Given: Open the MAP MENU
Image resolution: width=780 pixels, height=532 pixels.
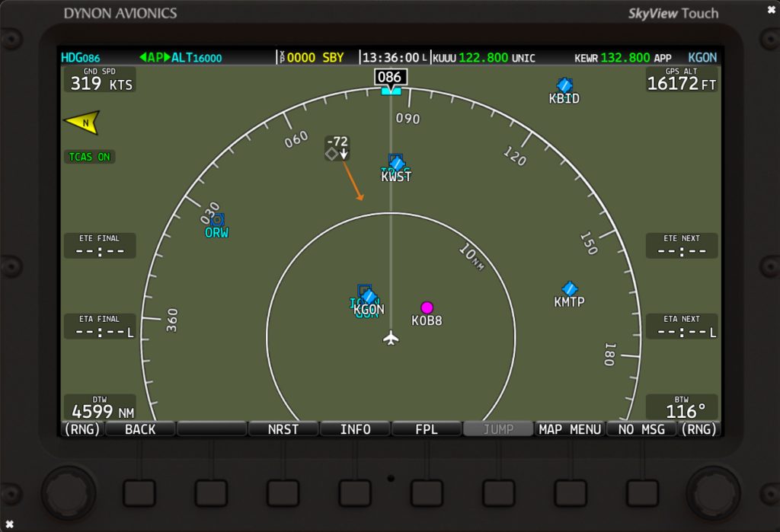Looking at the screenshot, I should (x=570, y=429).
